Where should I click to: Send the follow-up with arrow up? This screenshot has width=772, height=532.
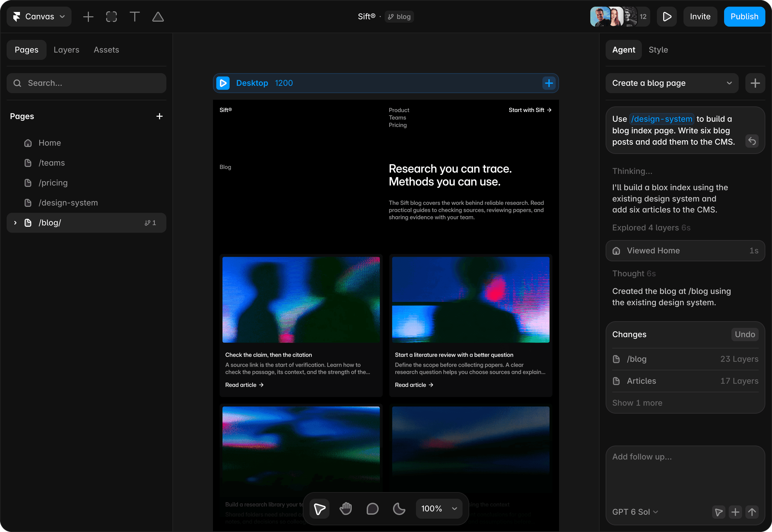pos(752,512)
